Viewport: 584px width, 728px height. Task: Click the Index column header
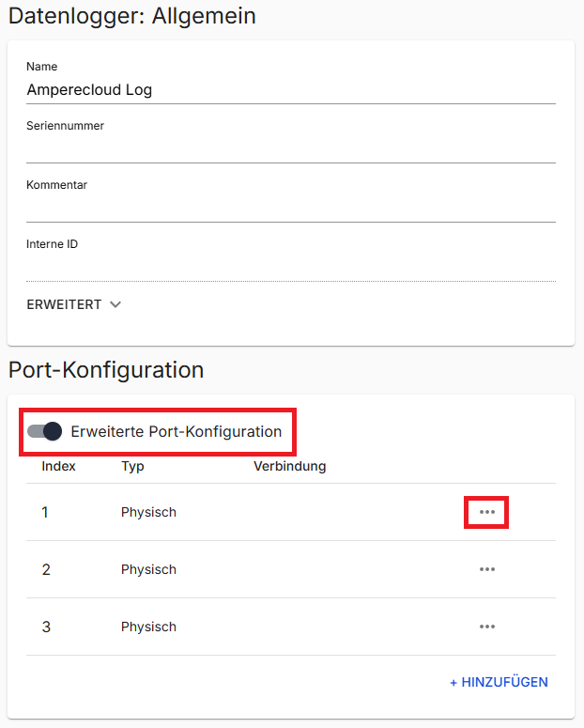58,466
